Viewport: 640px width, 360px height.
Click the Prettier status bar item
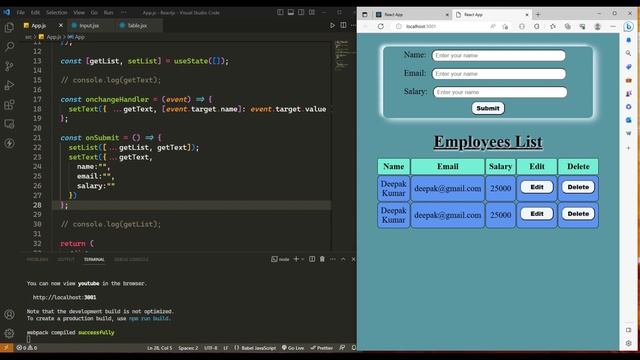tap(322, 348)
